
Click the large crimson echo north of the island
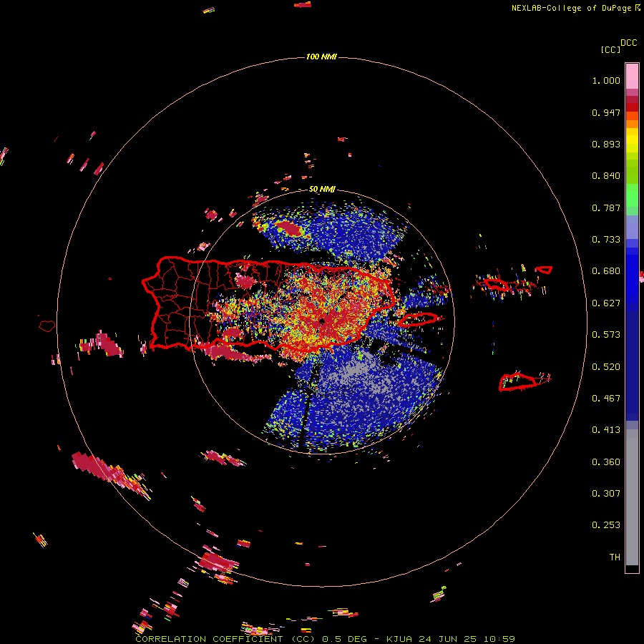pyautogui.click(x=290, y=228)
